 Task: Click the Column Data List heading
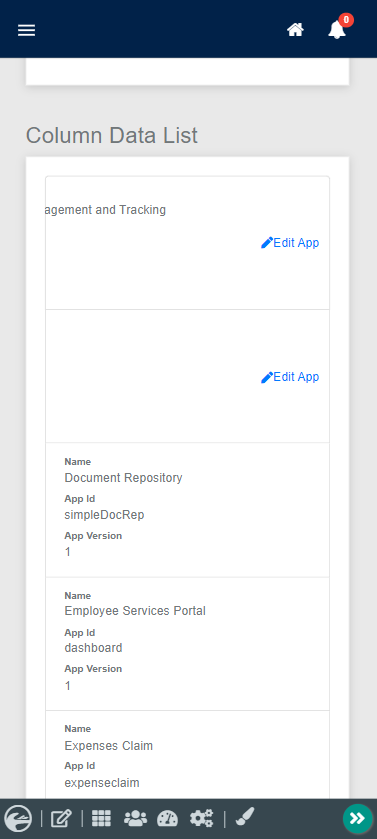click(112, 135)
